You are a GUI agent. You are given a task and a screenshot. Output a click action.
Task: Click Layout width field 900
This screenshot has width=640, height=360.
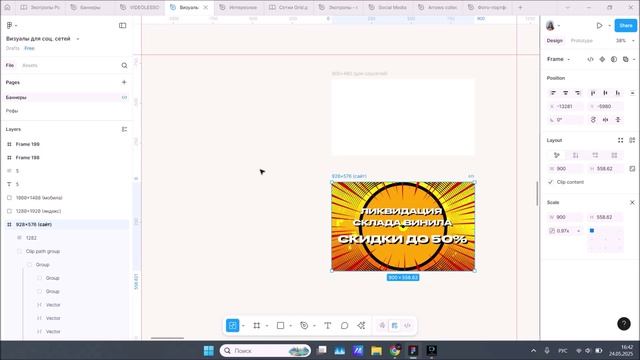[x=565, y=169]
